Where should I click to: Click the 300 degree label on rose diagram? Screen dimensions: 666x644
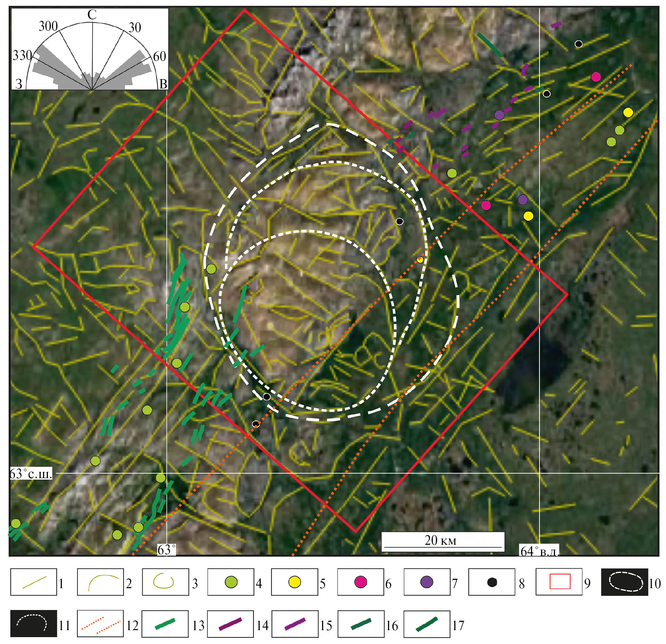pyautogui.click(x=48, y=26)
